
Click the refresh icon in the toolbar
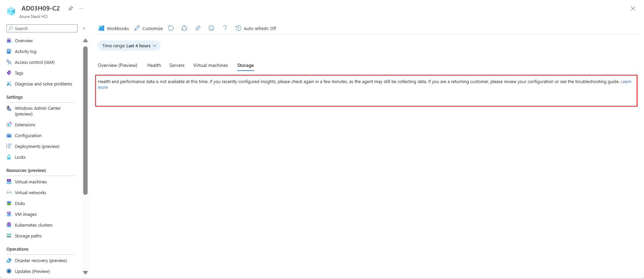171,28
